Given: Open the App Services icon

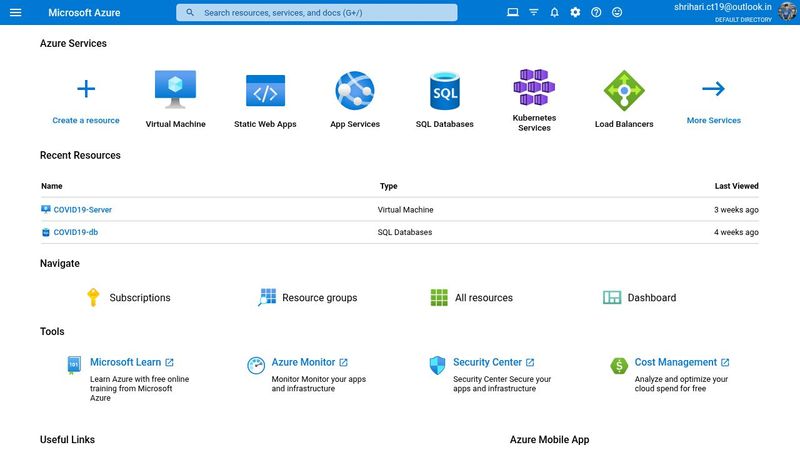Looking at the screenshot, I should [x=355, y=91].
